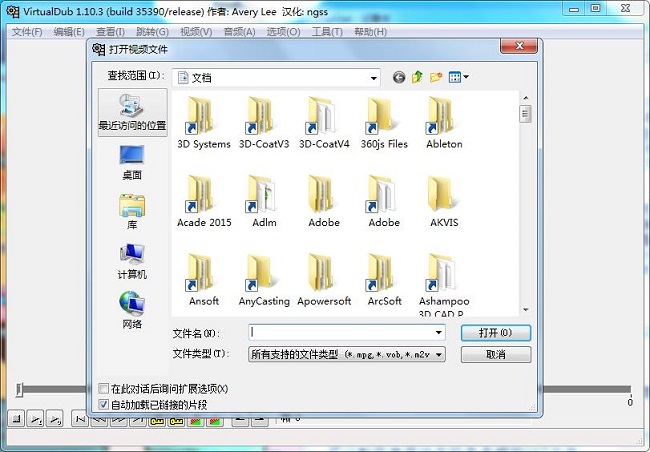The image size is (650, 452).
Task: Open the 视频(V) menu
Action: click(x=196, y=32)
